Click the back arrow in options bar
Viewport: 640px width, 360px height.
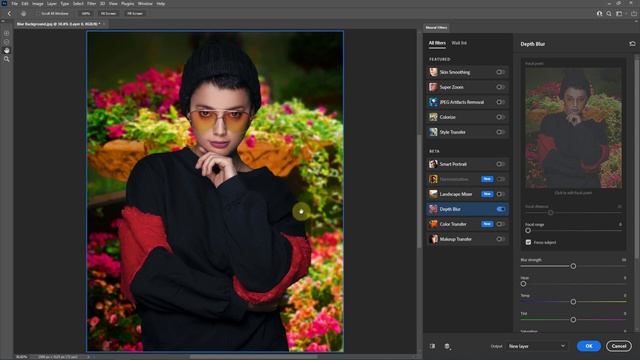(x=9, y=13)
